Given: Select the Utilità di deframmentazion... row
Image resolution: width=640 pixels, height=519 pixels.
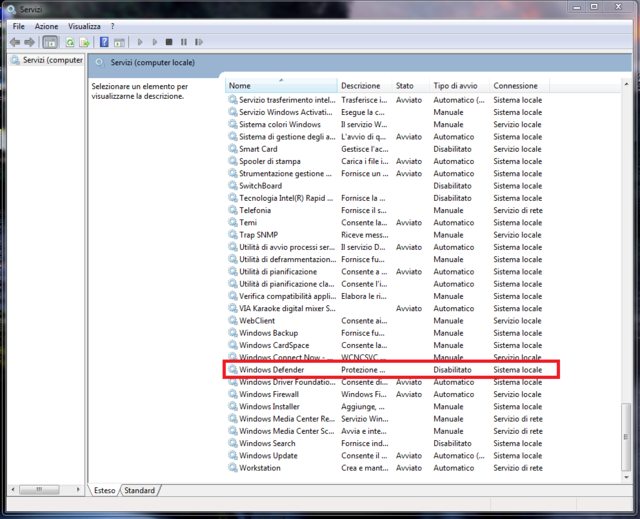Looking at the screenshot, I should click(x=385, y=259).
